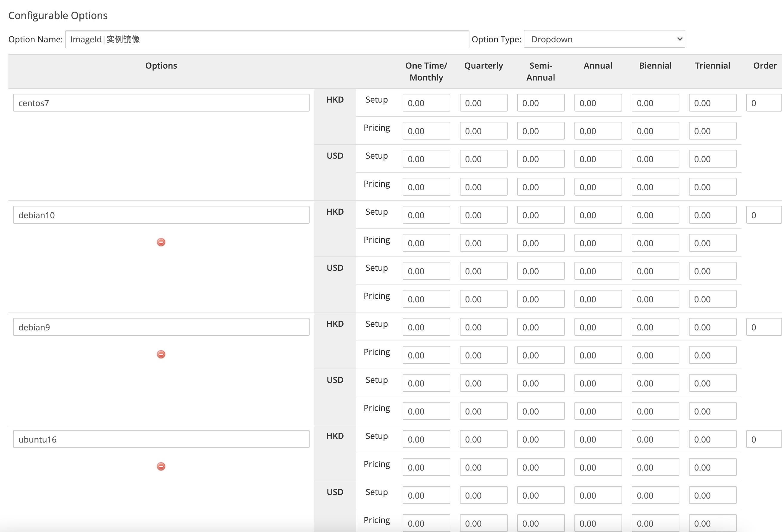Click the Triennial column header
This screenshot has height=532, width=782.
tap(712, 65)
